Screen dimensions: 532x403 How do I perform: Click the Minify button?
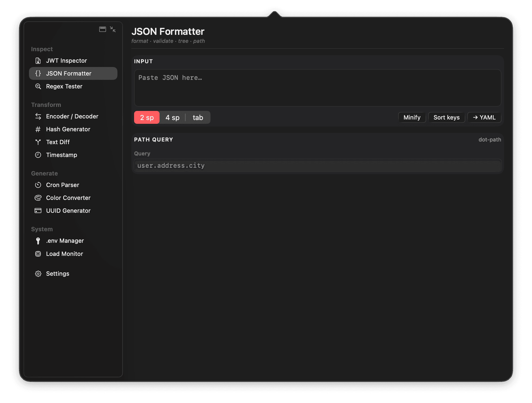click(x=412, y=117)
